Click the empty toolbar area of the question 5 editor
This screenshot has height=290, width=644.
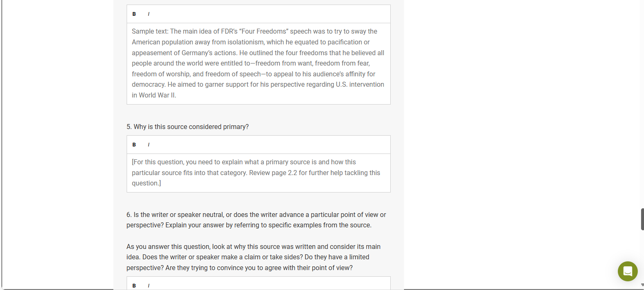270,145
